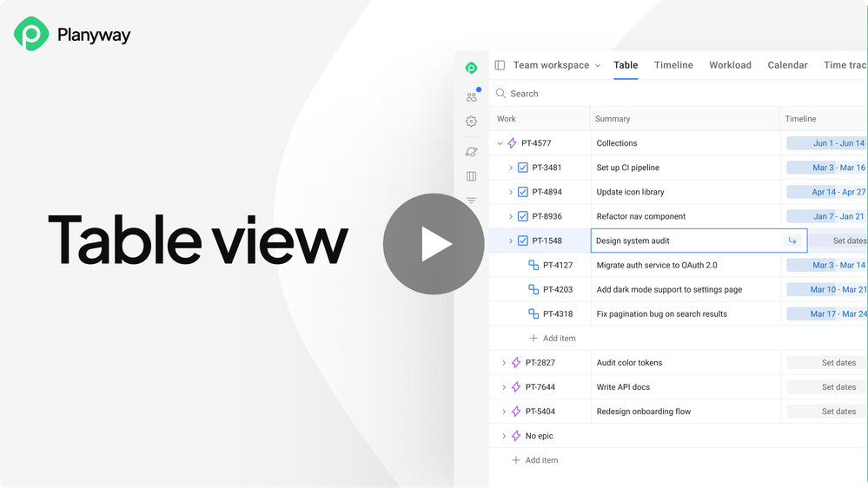Screen dimensions: 868x488
Task: Open the team members icon in the sidebar
Action: [472, 97]
